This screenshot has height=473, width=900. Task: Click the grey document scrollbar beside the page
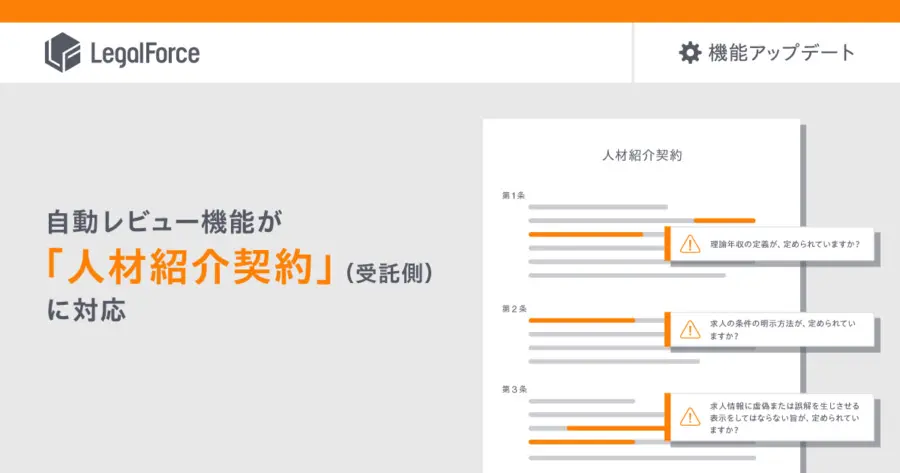[803, 298]
